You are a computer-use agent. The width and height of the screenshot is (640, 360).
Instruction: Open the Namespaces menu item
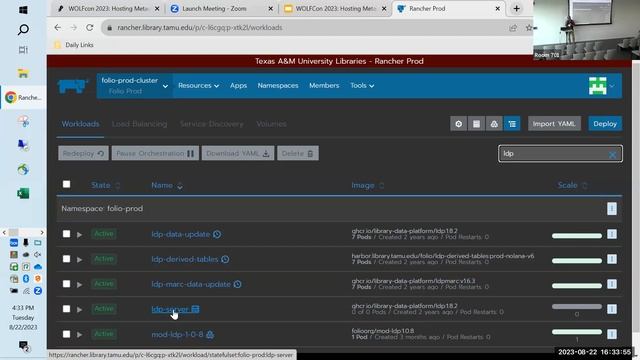pyautogui.click(x=278, y=86)
